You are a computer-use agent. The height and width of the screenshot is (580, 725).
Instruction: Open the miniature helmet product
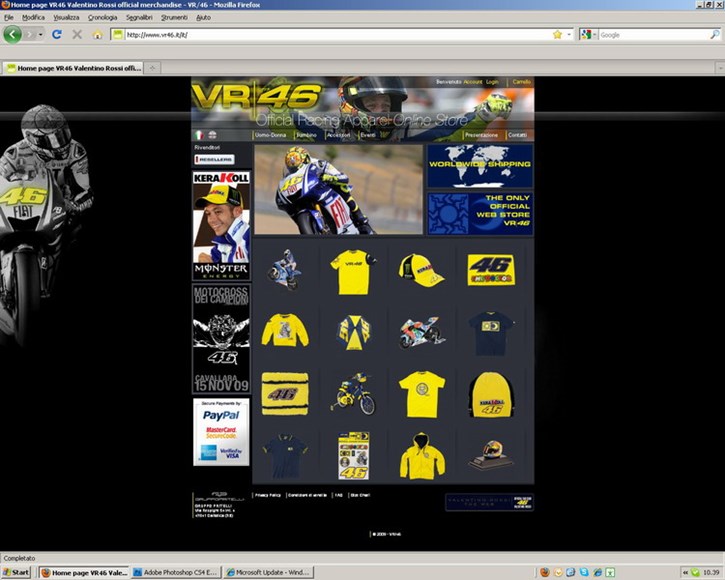[491, 455]
